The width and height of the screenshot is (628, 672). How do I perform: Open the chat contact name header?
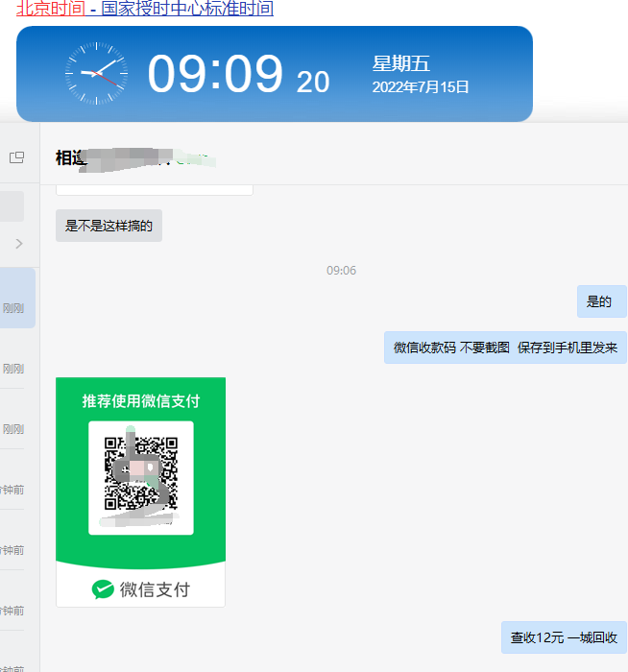pyautogui.click(x=135, y=158)
